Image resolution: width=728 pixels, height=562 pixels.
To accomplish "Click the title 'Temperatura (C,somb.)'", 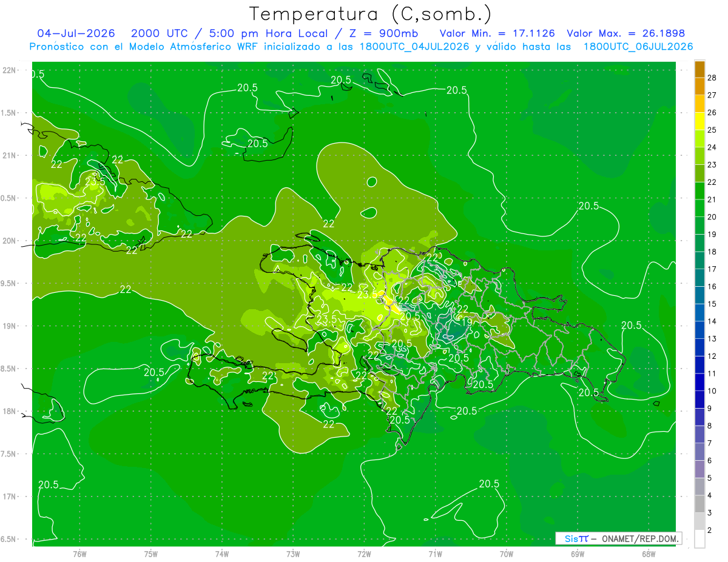I will 371,14.
